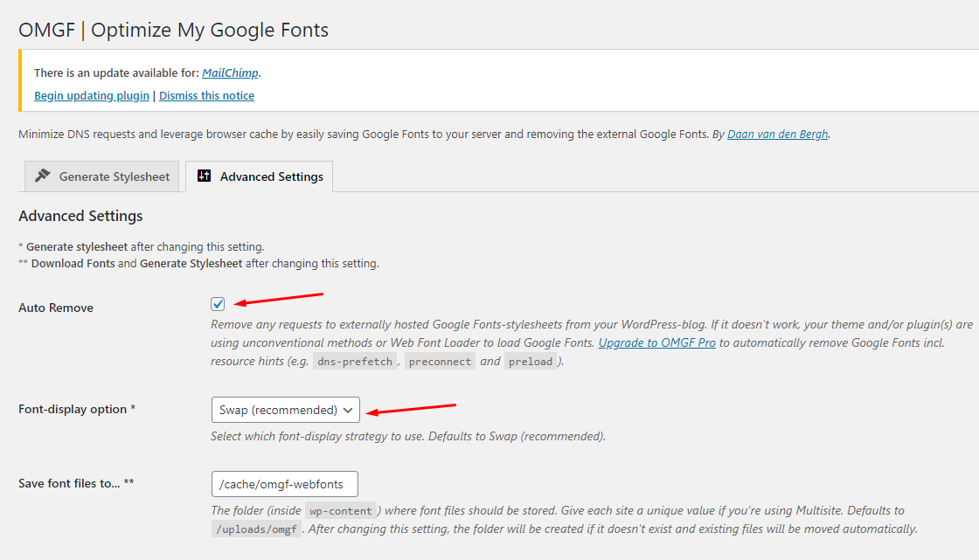Open the MailChimp update link
The width and height of the screenshot is (979, 560).
[230, 73]
